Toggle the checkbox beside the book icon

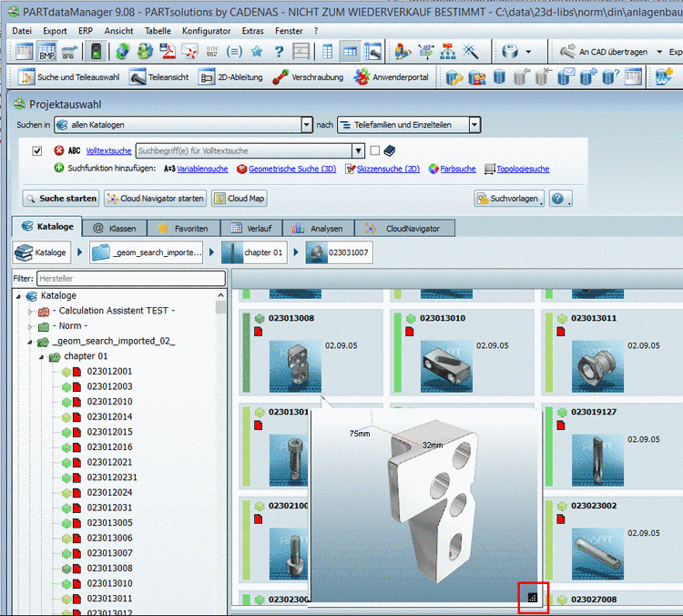[x=374, y=151]
